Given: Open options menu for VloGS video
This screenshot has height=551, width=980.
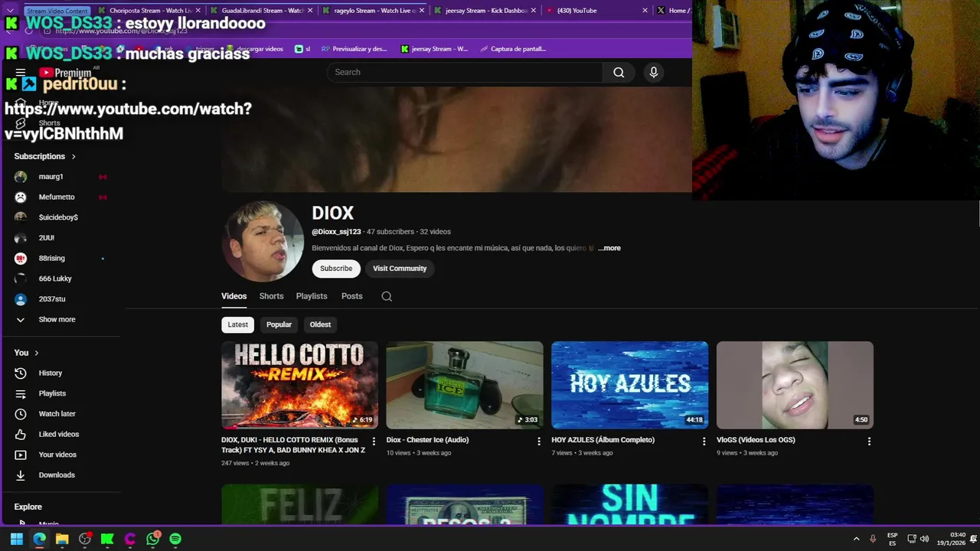Looking at the screenshot, I should (869, 442).
